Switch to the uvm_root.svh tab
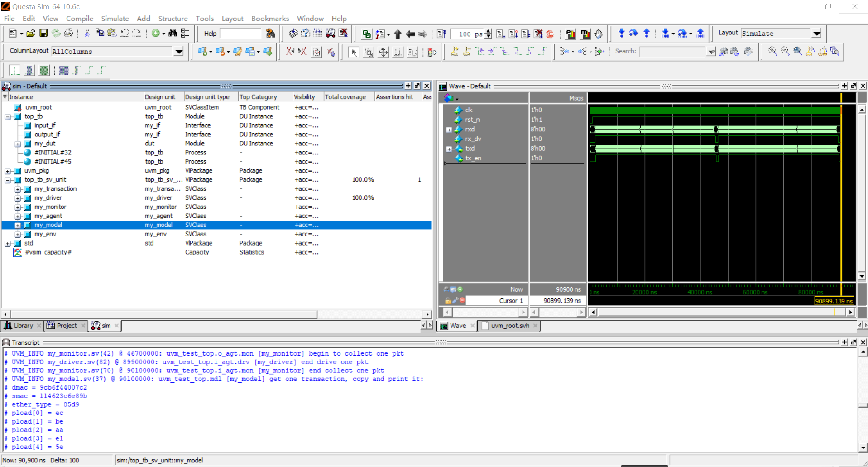 coord(509,326)
